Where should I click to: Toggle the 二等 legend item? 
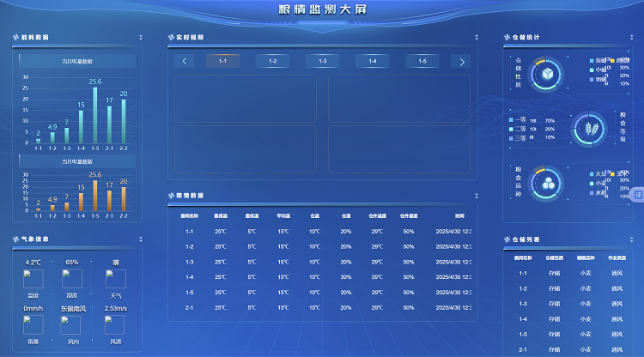point(519,129)
